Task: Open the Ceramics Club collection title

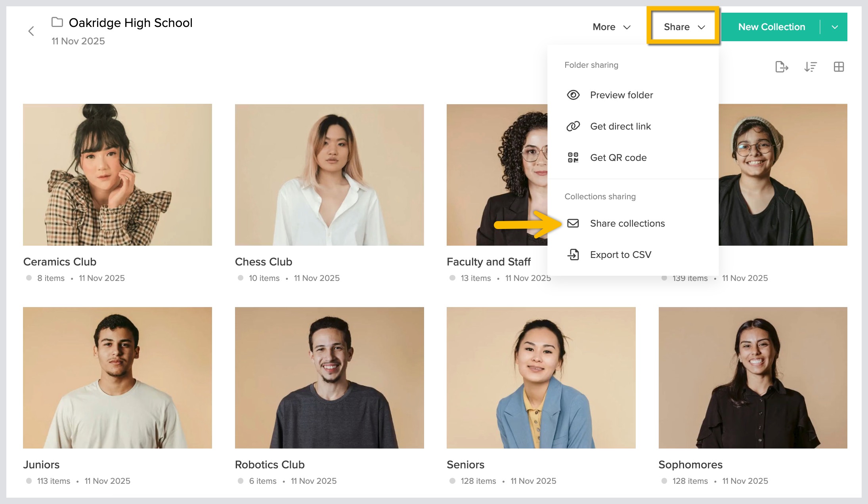Action: point(60,262)
